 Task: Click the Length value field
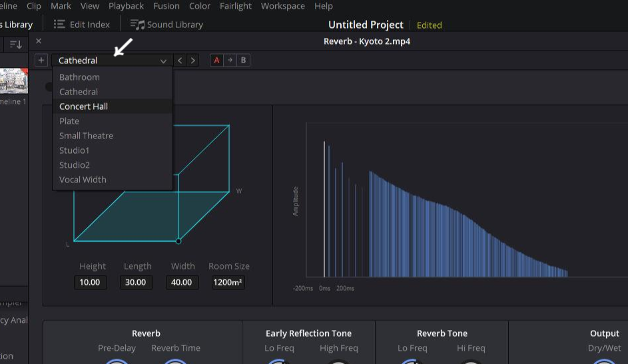[x=136, y=282]
